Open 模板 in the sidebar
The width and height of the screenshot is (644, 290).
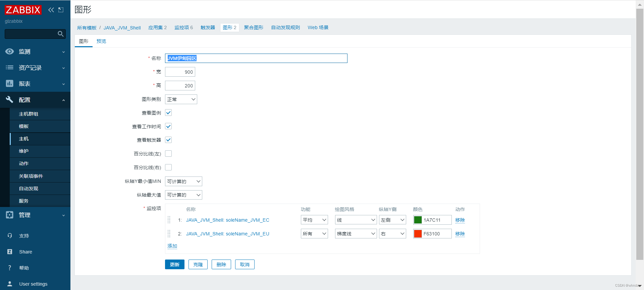40,126
